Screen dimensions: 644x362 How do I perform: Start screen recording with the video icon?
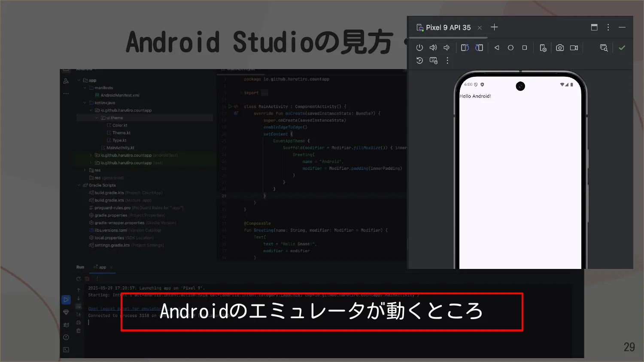tap(574, 47)
